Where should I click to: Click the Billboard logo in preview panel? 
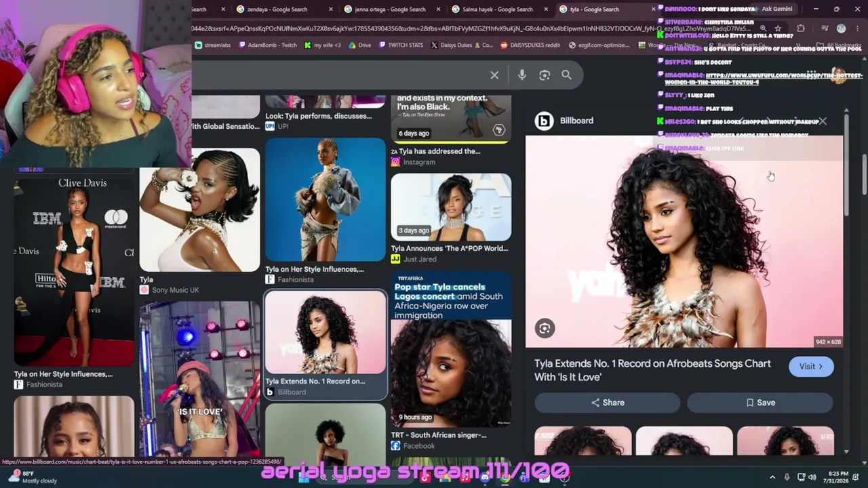point(544,121)
